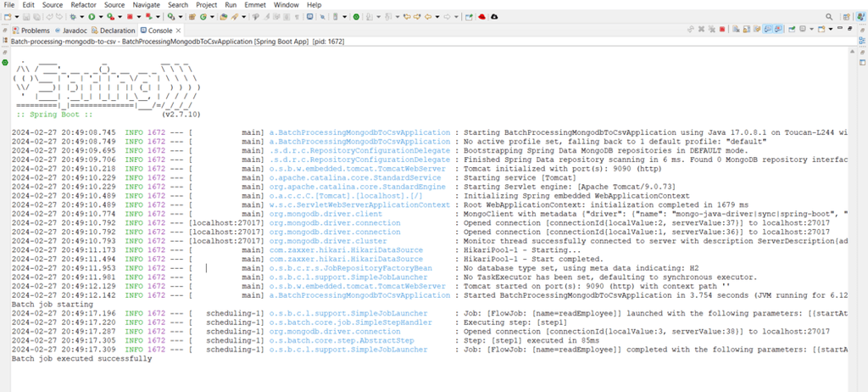
Task: Open the dropdown arrow beside the Run icon
Action: tap(101, 17)
